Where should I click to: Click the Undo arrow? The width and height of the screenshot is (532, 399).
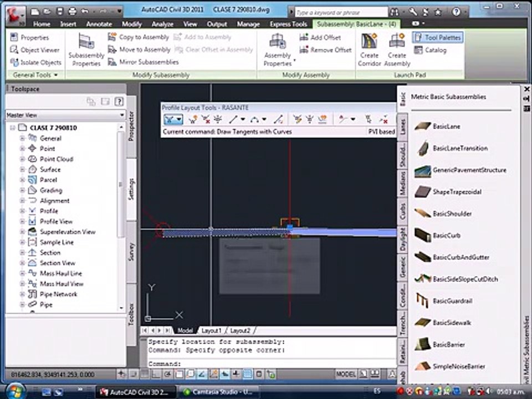click(85, 12)
